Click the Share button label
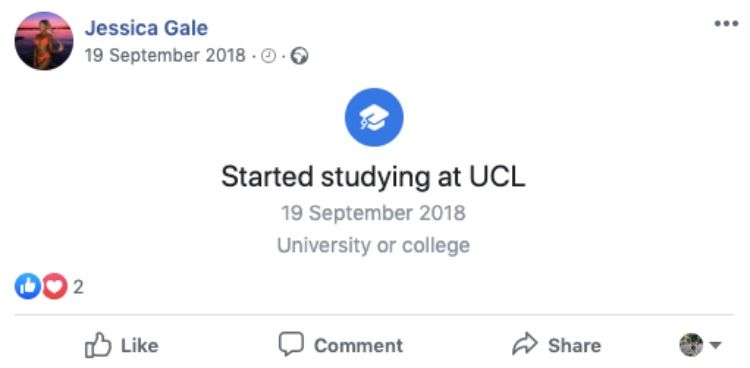This screenshot has width=750, height=368. (574, 346)
